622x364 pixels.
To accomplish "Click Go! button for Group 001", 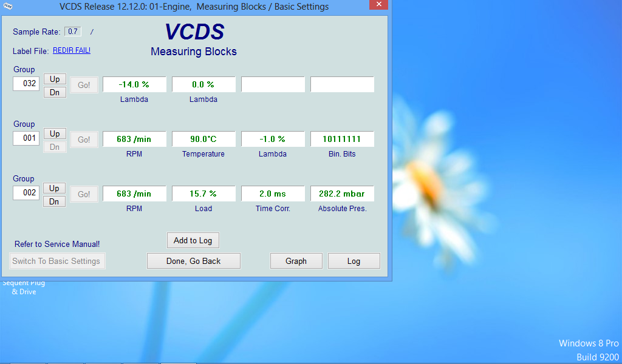I will [x=84, y=140].
